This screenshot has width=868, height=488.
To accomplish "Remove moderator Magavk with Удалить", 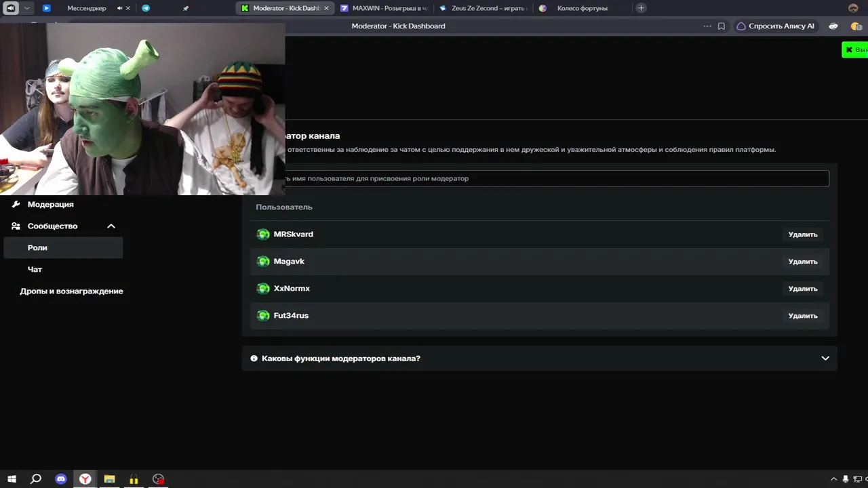I will (803, 262).
